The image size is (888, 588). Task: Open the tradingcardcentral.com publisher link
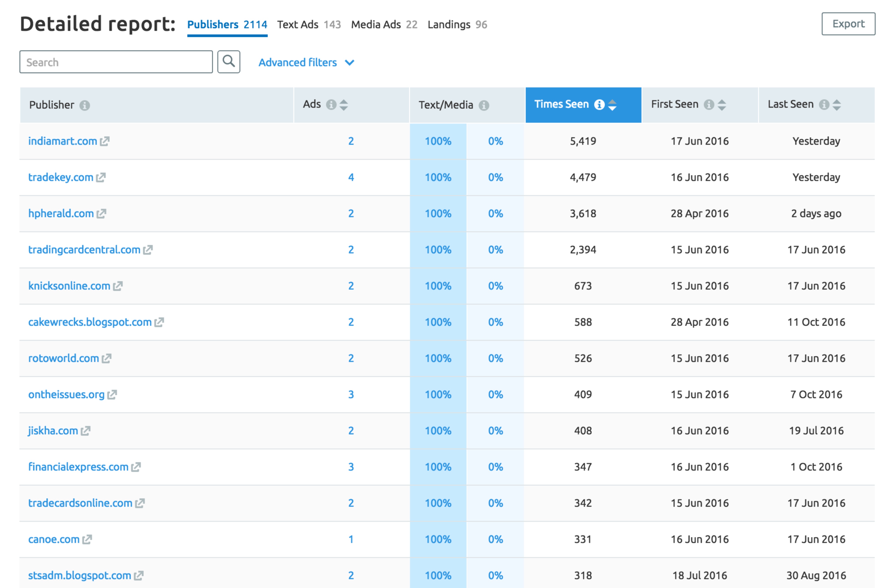(x=84, y=249)
